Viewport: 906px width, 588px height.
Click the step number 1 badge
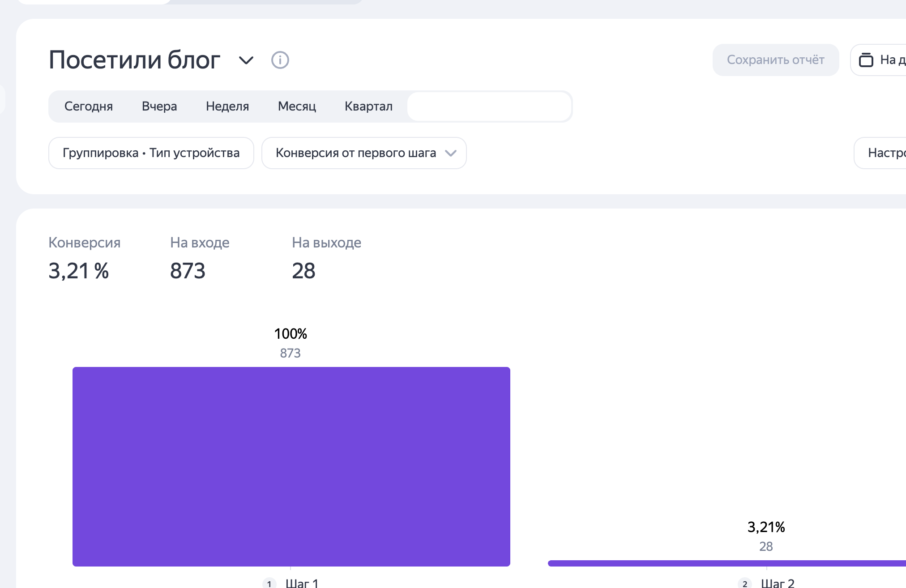269,584
